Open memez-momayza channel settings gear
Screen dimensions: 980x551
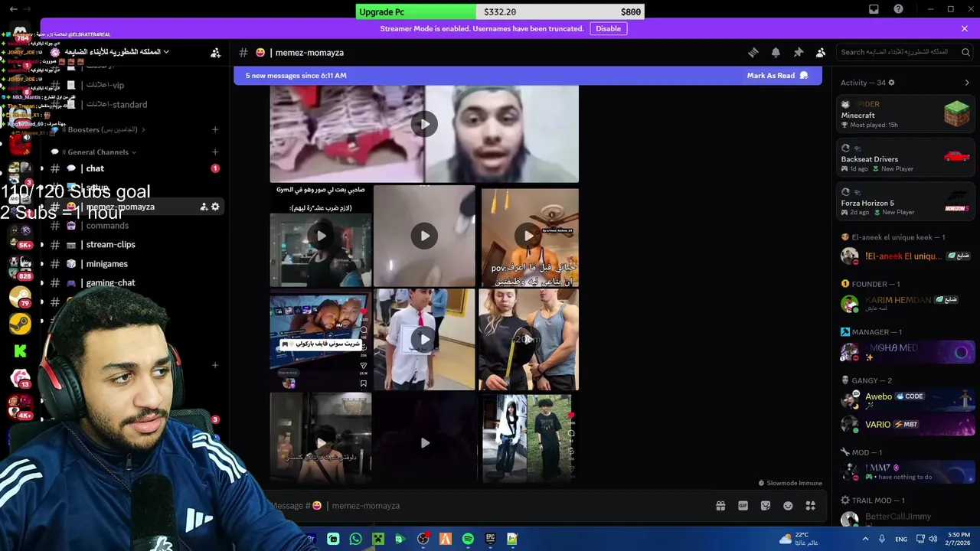215,207
